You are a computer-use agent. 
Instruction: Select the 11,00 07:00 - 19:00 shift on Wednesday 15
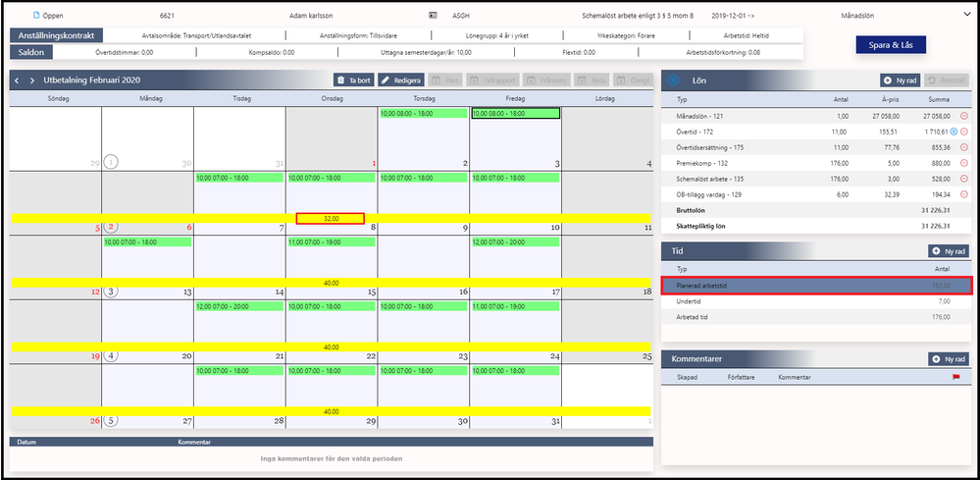coord(332,241)
